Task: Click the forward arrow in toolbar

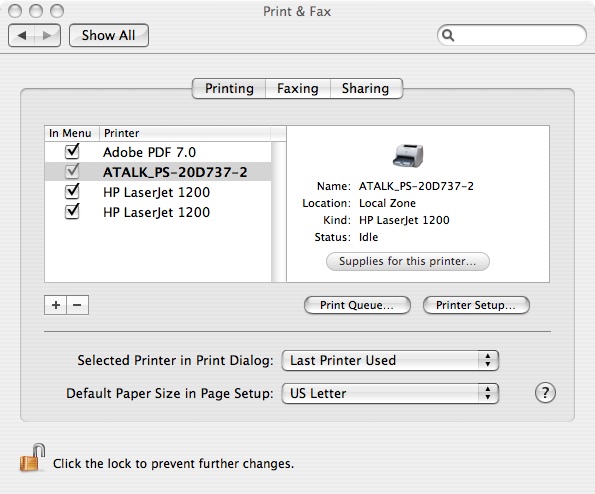Action: (x=47, y=36)
